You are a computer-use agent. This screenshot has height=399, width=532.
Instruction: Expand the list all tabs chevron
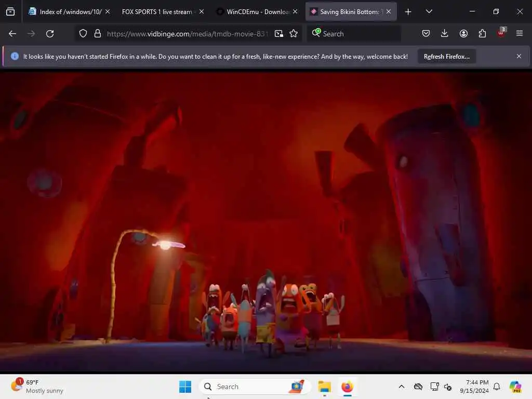click(429, 11)
